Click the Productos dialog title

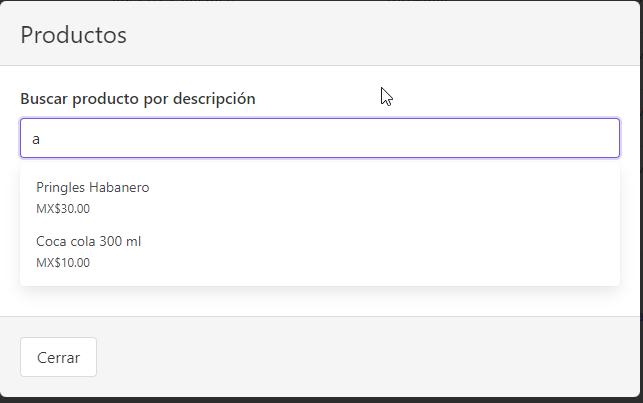73,35
